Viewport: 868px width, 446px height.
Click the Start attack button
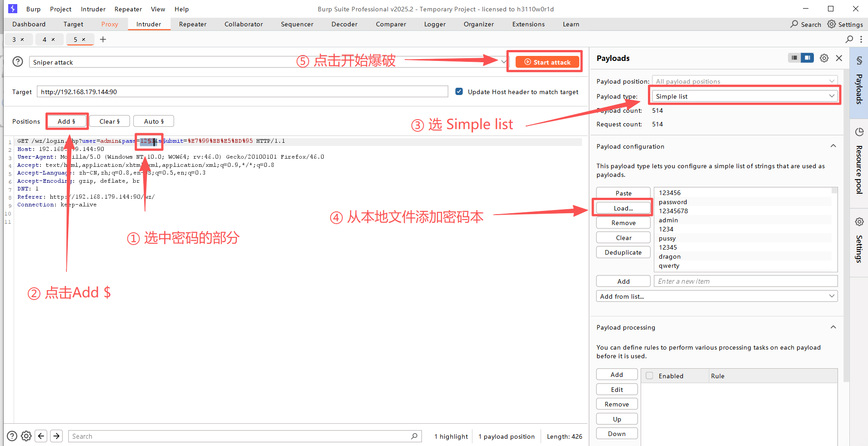(x=547, y=62)
